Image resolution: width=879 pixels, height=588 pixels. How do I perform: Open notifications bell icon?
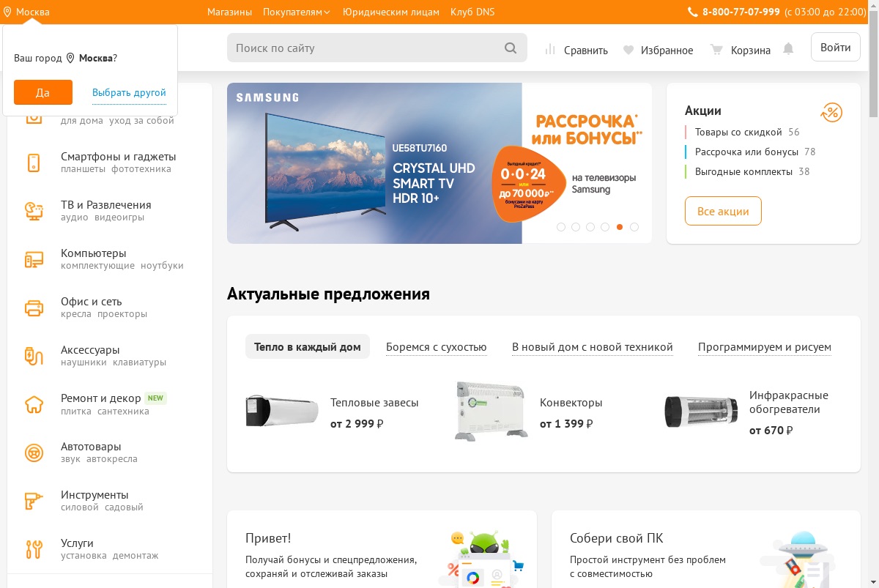click(x=788, y=49)
